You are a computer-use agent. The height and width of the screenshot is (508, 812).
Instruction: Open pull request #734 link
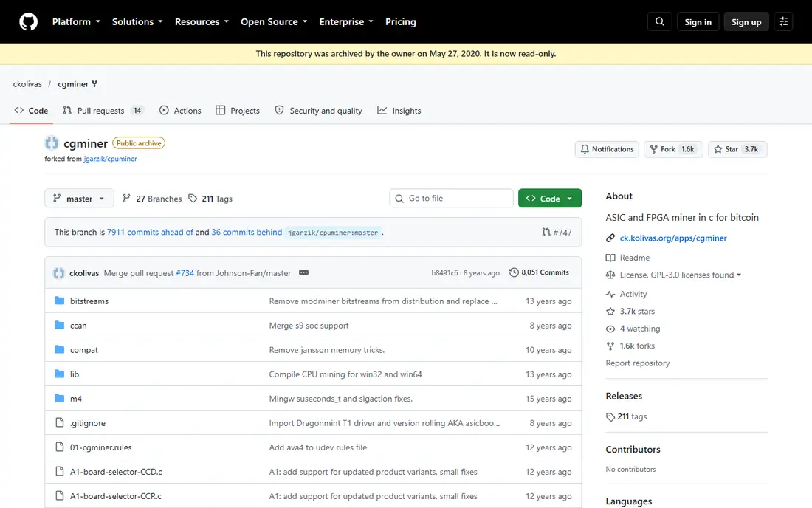pyautogui.click(x=185, y=273)
